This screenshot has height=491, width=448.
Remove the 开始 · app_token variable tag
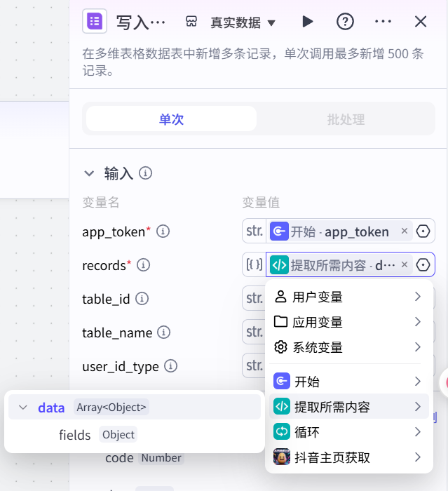pos(405,231)
